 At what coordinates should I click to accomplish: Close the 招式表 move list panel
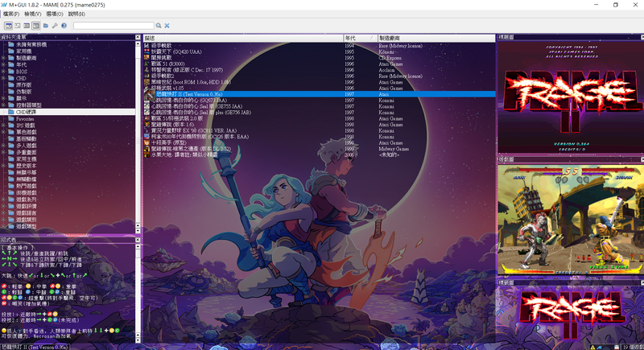pyautogui.click(x=138, y=240)
